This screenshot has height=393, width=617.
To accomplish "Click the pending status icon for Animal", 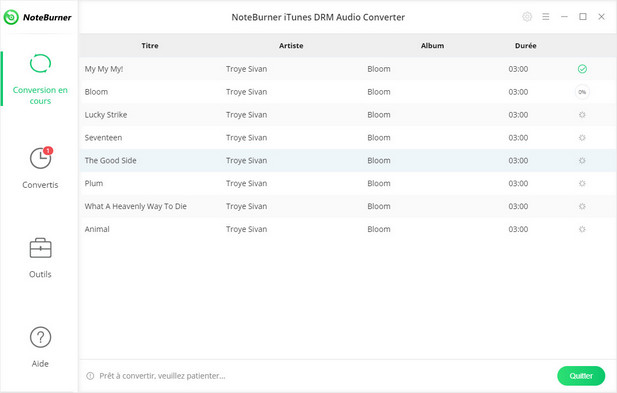I will tap(582, 229).
